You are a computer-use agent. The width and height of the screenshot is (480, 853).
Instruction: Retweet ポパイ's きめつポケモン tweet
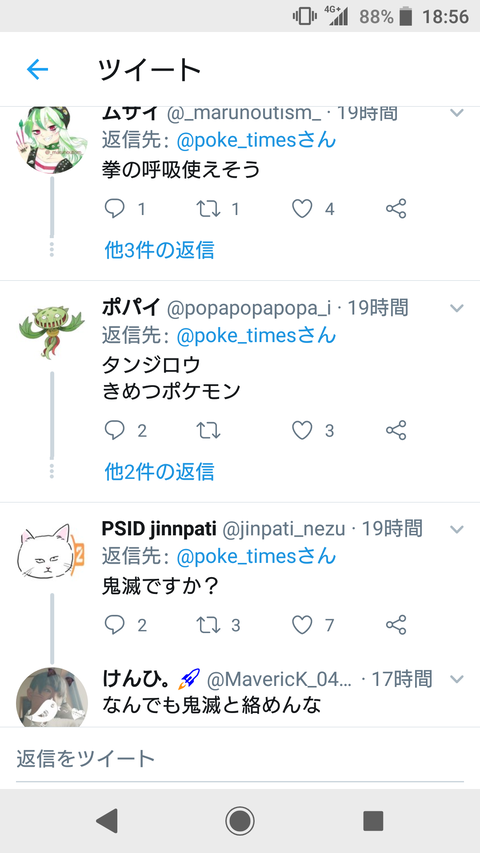coord(208,430)
